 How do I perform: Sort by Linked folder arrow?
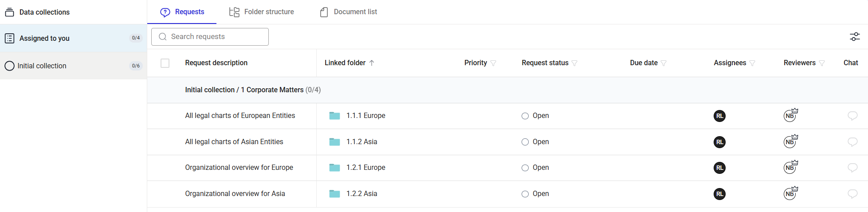(x=372, y=63)
